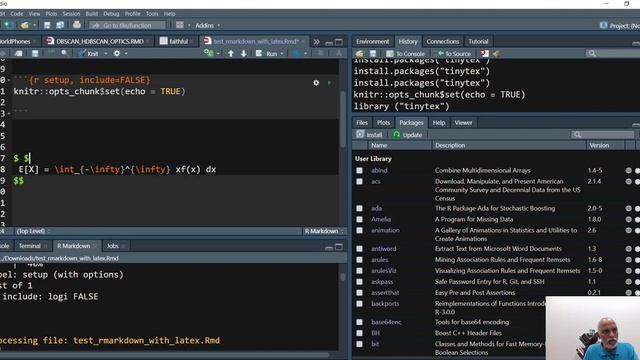Save history to file icon
The width and height of the screenshot is (640, 360).
click(373, 53)
